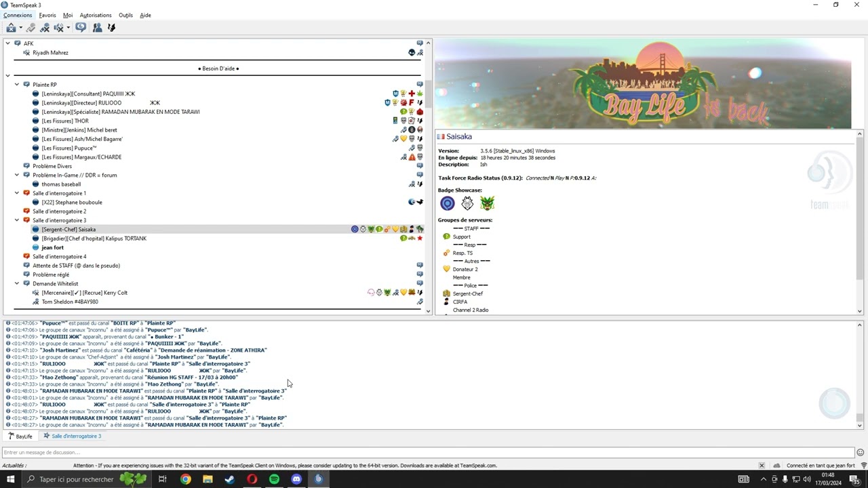This screenshot has height=488, width=868.
Task: Collapse the Demande Whitelist channel
Action: click(x=17, y=283)
